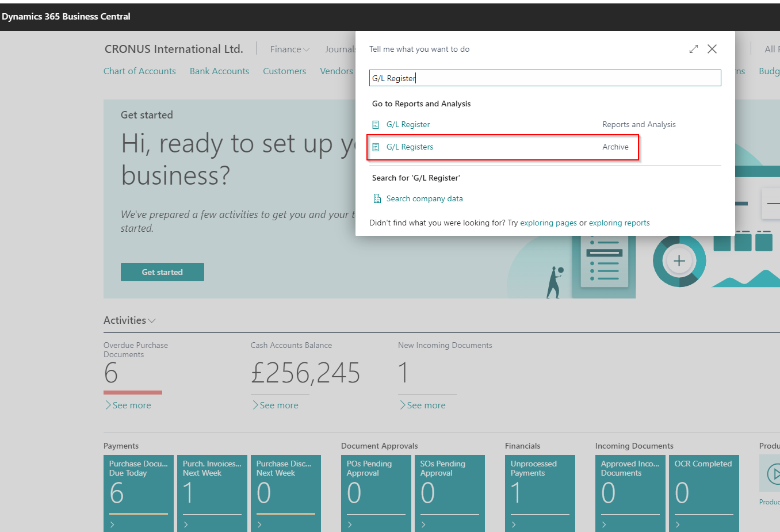The height and width of the screenshot is (532, 780).
Task: Open Approved Incoming Documents tile
Action: point(630,493)
